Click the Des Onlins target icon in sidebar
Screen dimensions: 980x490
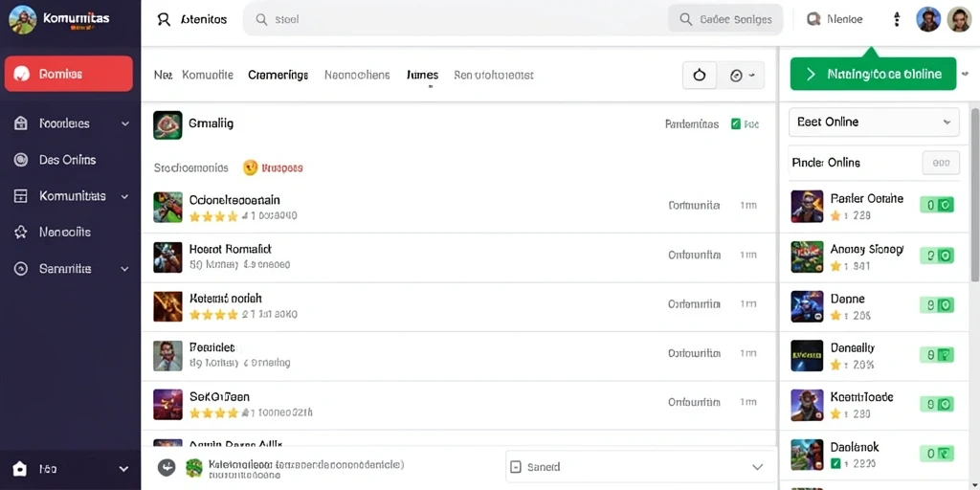click(x=21, y=160)
